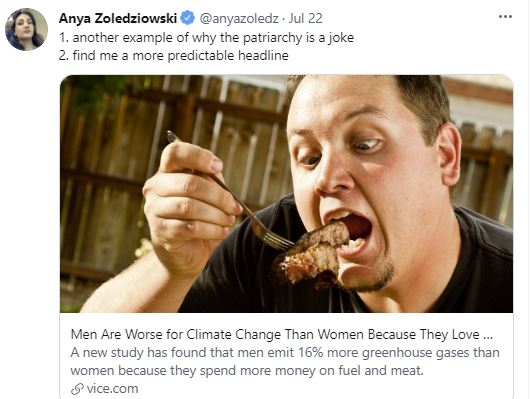The height and width of the screenshot is (399, 531).
Task: Click the 'spend more money on fuel and meat' line
Action: (311, 371)
